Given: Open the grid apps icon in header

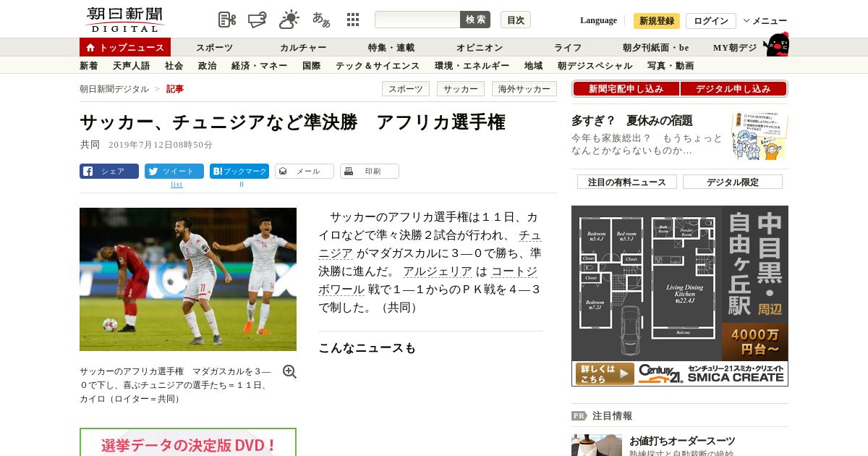Looking at the screenshot, I should tap(353, 20).
